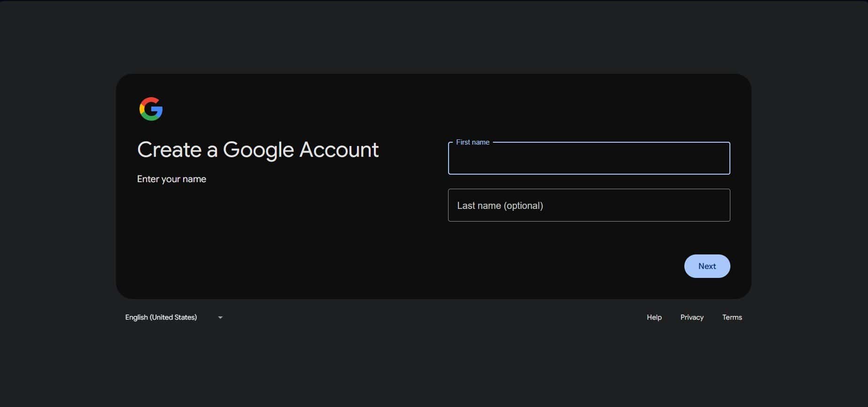The image size is (868, 407).
Task: Click the Last name (optional) field
Action: coord(589,205)
